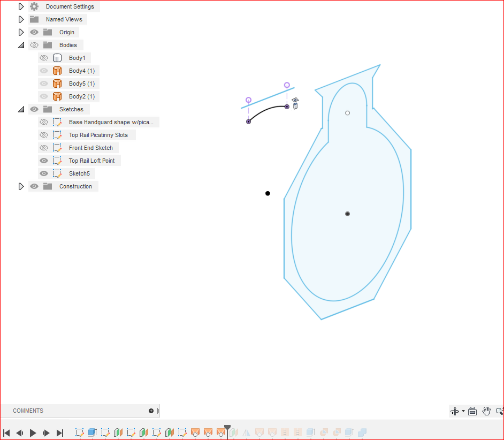The height and width of the screenshot is (440, 504).
Task: Click the add comment plus button
Action: coord(151,411)
